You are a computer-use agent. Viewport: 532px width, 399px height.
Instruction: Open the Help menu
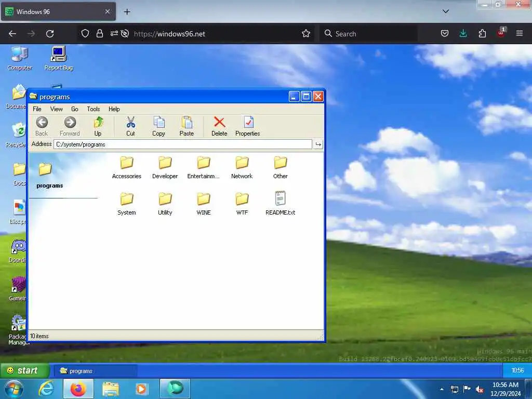pyautogui.click(x=114, y=109)
